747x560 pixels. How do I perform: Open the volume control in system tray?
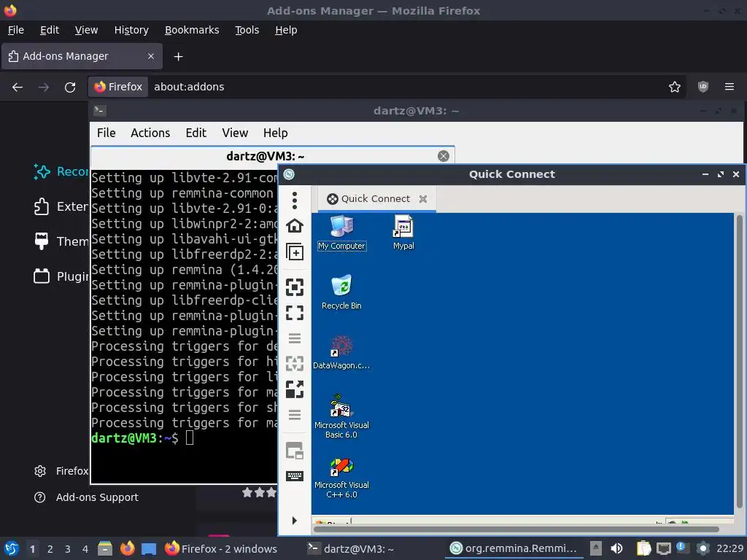[x=616, y=548]
